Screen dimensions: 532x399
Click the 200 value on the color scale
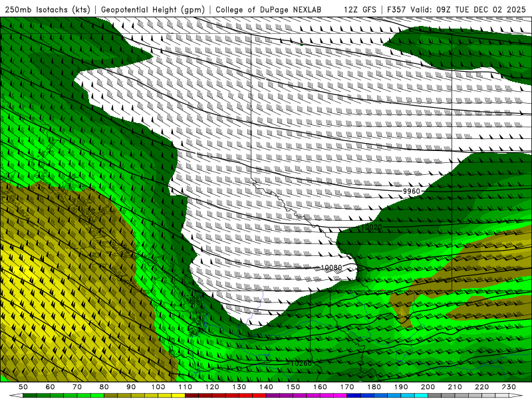428,387
